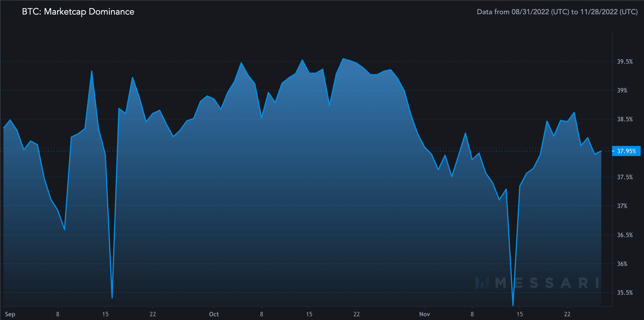Viewport: 644px width, 320px height.
Task: Click the mid-September dip bottom near 35.5%
Action: (x=112, y=298)
